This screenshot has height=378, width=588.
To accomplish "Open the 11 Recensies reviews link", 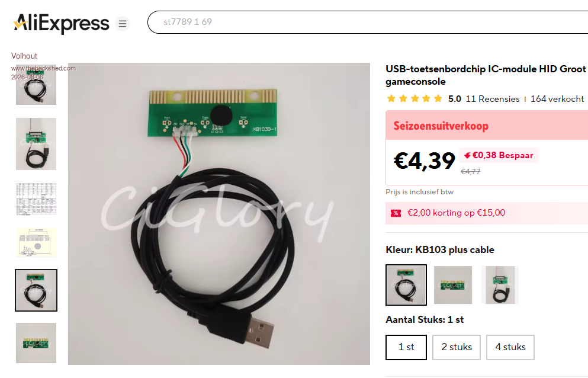I will (493, 99).
